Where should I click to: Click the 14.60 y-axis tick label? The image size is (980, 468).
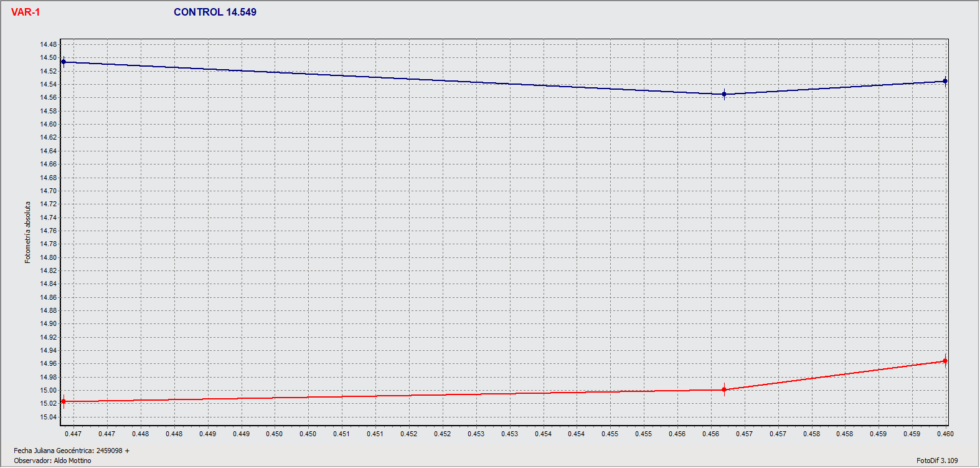49,124
